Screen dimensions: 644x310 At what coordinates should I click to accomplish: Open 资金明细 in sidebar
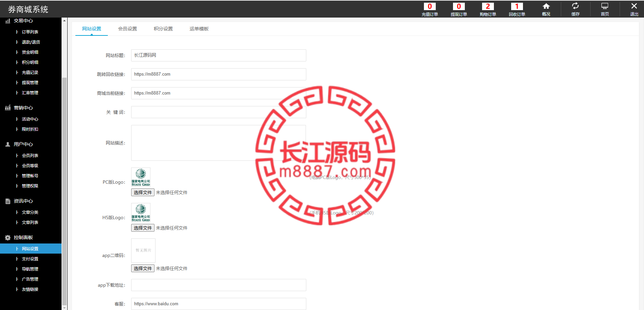(x=30, y=52)
